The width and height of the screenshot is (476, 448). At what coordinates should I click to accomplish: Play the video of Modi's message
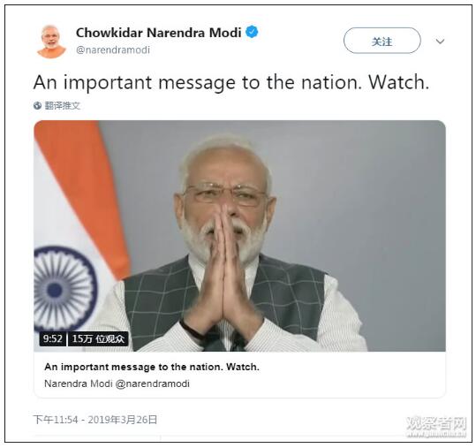239,236
